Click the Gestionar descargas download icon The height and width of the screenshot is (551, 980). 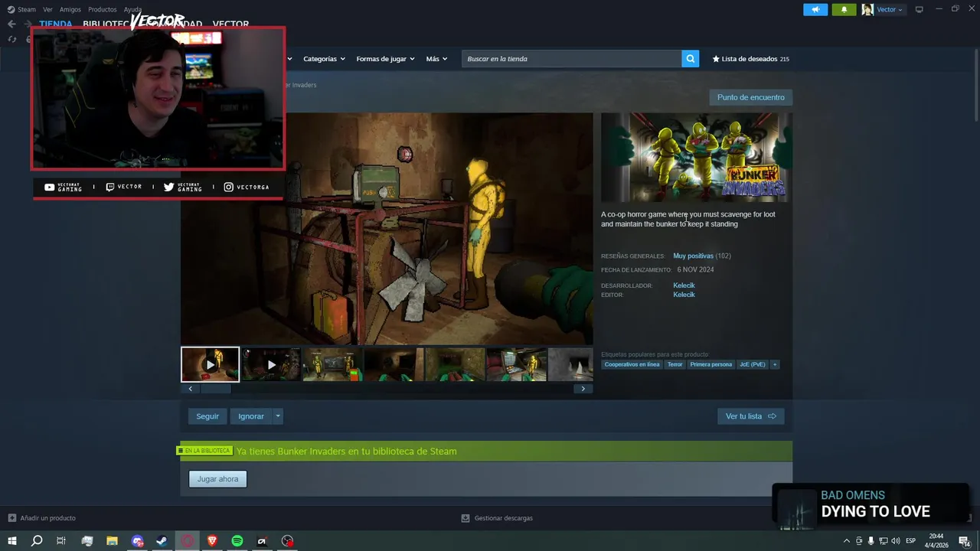coord(465,518)
